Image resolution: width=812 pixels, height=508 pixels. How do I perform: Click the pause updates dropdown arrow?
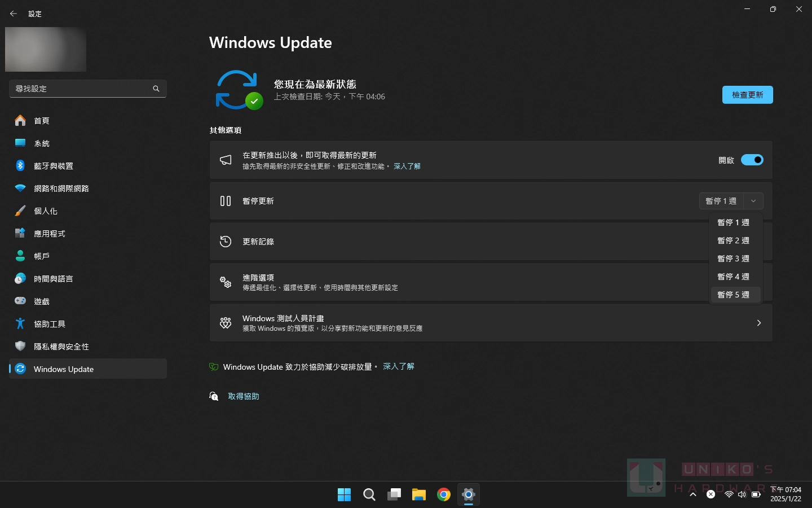(x=753, y=201)
